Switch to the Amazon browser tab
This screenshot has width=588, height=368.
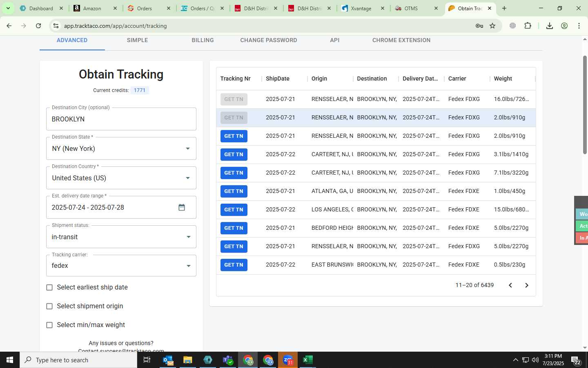pyautogui.click(x=94, y=8)
